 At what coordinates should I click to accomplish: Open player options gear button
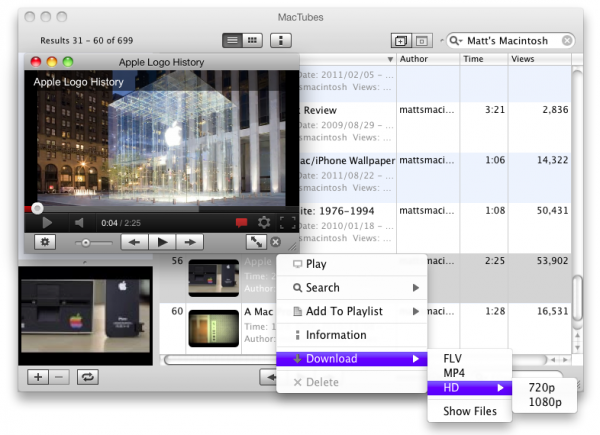[45, 242]
